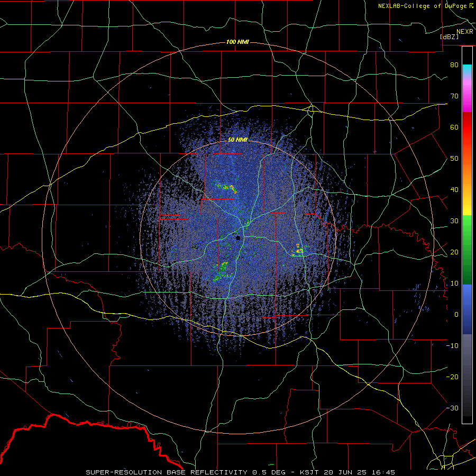Click the 50 value on the dBZ scale
This screenshot has width=476, height=476.
pyautogui.click(x=454, y=159)
